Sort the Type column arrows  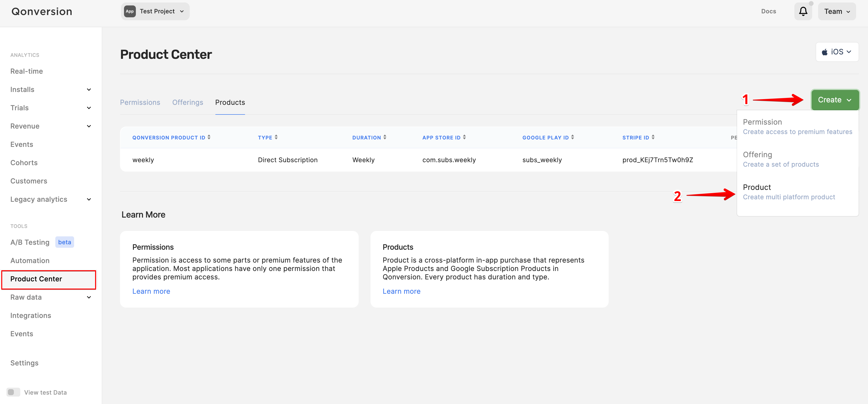point(276,137)
